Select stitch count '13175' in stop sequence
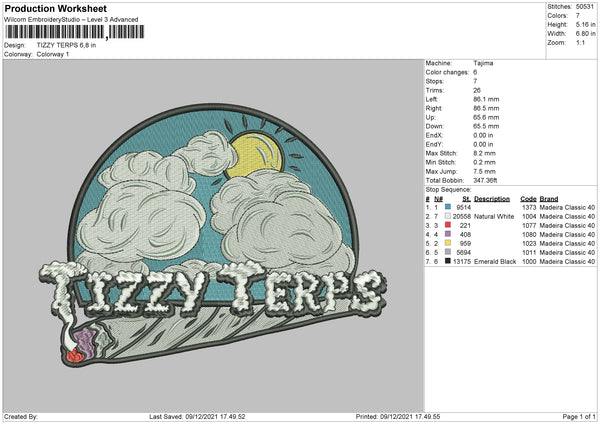 coord(462,262)
